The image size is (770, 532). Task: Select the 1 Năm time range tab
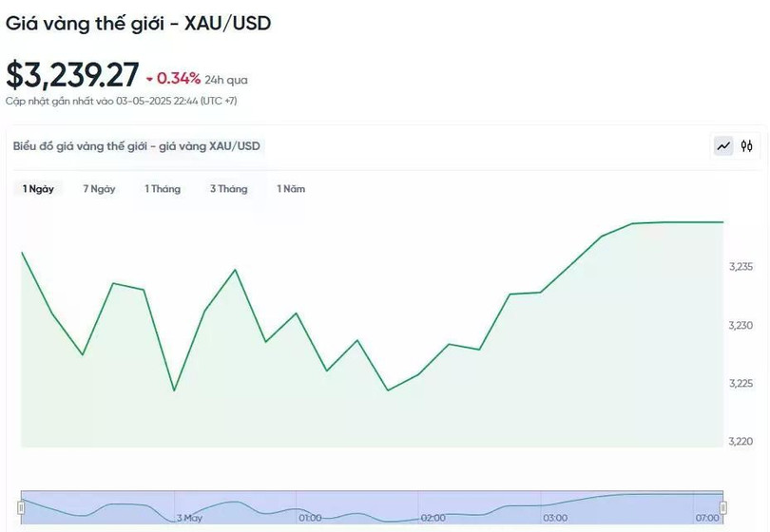[x=291, y=189]
